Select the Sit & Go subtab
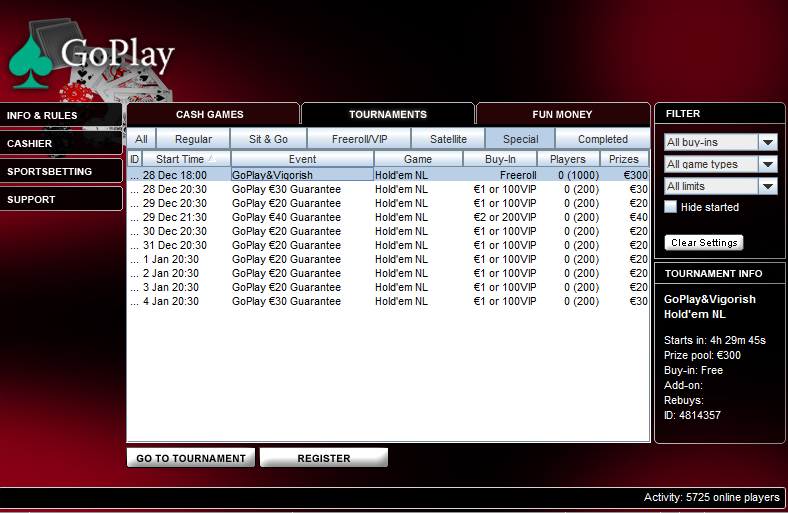Viewport: 788px width, 513px height. (x=268, y=139)
